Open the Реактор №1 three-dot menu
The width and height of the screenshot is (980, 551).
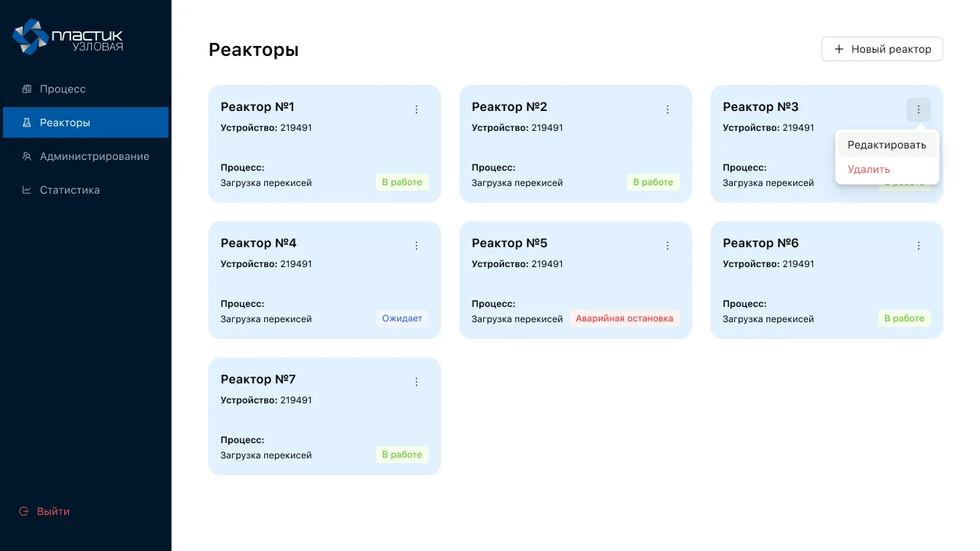(416, 109)
